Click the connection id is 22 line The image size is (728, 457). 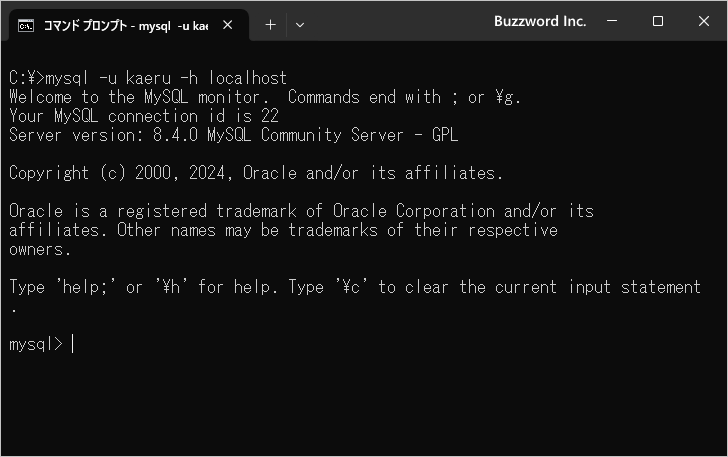[x=144, y=116]
